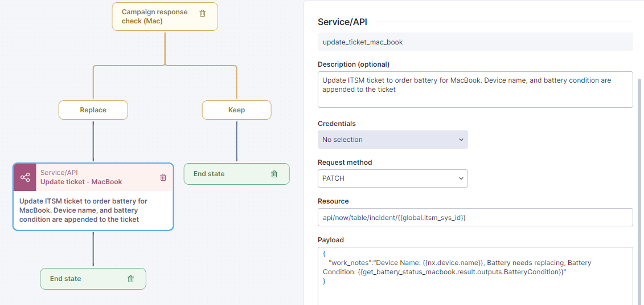Select the Keep branch label
The height and width of the screenshot is (305, 644).
point(236,110)
